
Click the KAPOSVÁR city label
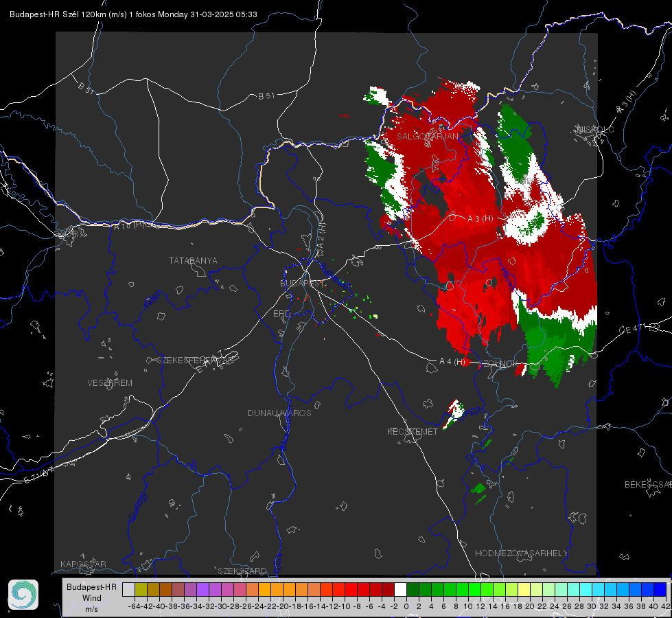(x=83, y=564)
